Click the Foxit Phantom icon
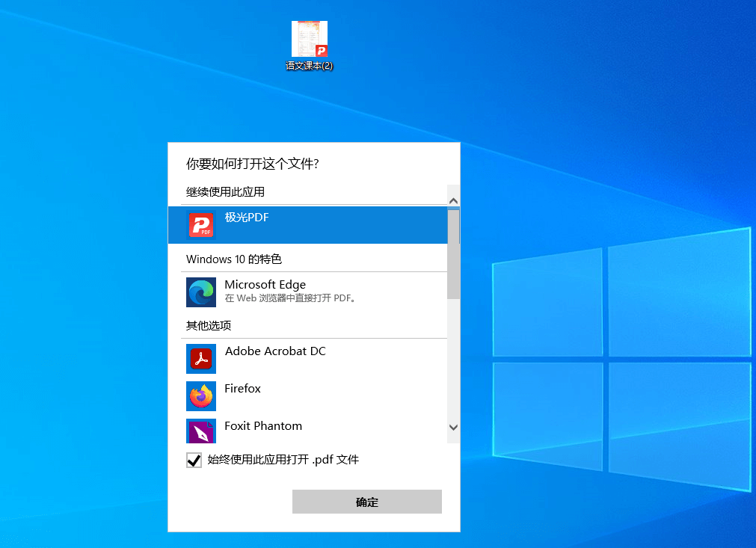Image resolution: width=756 pixels, height=548 pixels. click(x=201, y=431)
